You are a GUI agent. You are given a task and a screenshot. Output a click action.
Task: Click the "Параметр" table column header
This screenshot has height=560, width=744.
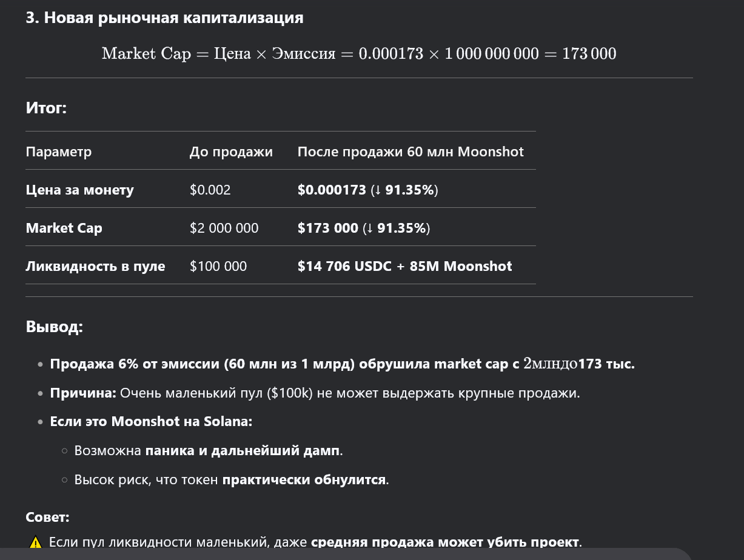pos(59,152)
